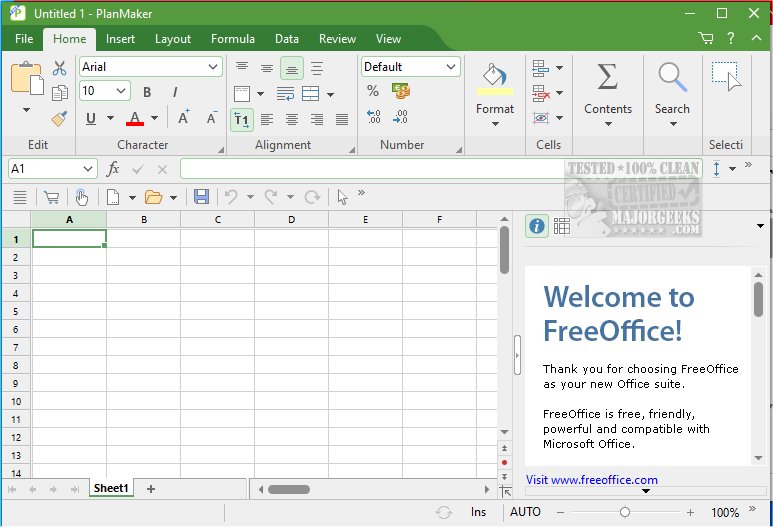This screenshot has height=527, width=773.
Task: Click the shopping cart icon in the toolbar
Action: [x=51, y=197]
